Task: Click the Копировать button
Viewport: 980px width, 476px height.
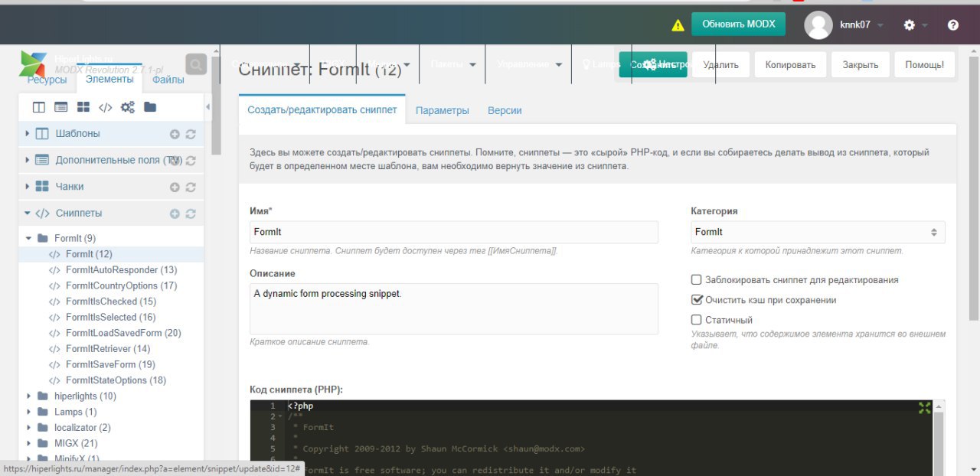Action: point(791,65)
